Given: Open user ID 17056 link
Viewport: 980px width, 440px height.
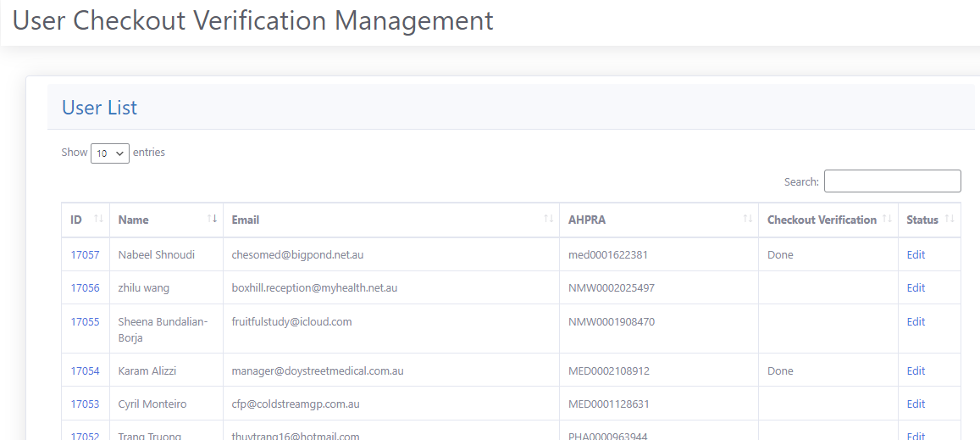Looking at the screenshot, I should pyautogui.click(x=85, y=287).
